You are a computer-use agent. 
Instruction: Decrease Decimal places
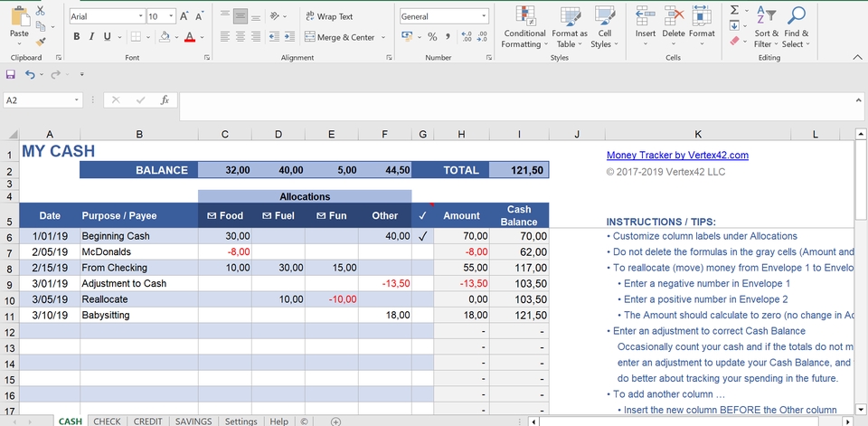click(x=482, y=37)
